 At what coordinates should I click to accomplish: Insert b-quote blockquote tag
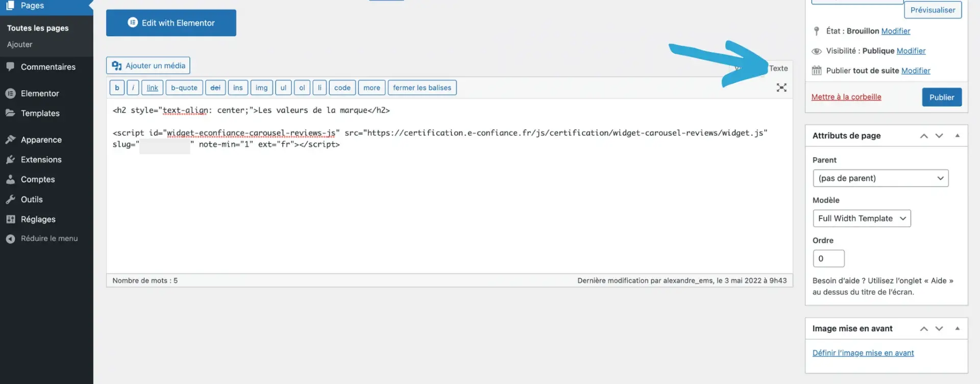[x=184, y=88]
